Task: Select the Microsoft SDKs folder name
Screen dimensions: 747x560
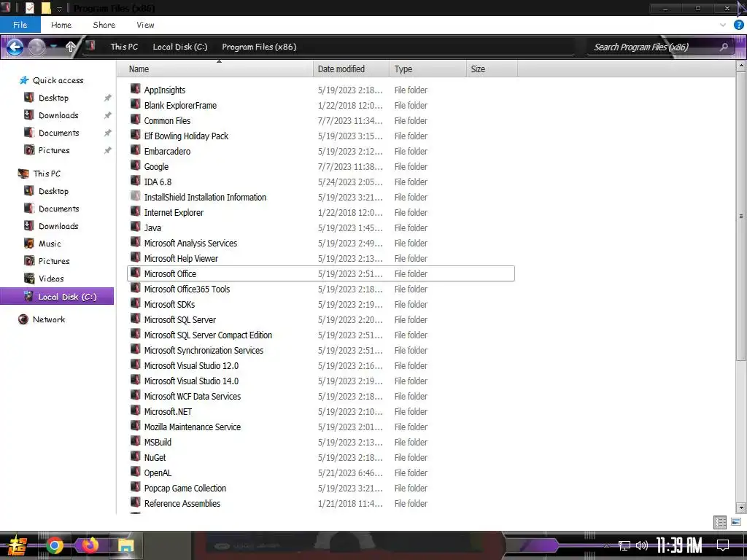Action: click(x=169, y=304)
